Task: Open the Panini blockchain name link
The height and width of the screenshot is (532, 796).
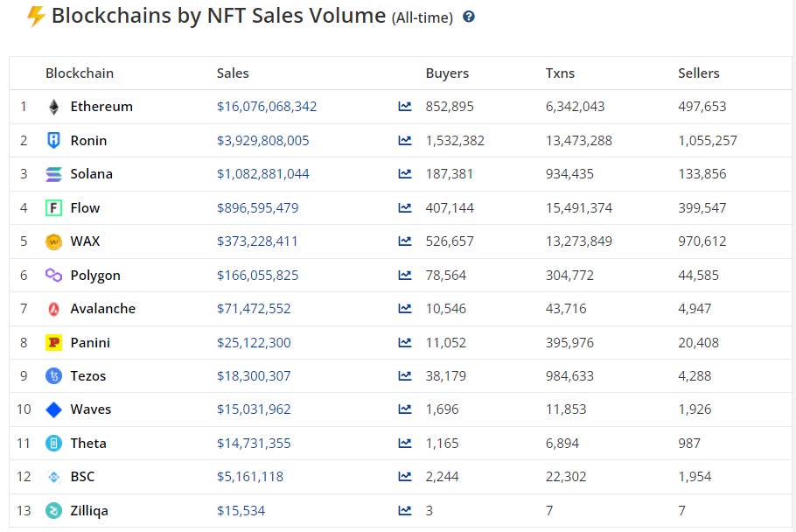Action: 90,343
